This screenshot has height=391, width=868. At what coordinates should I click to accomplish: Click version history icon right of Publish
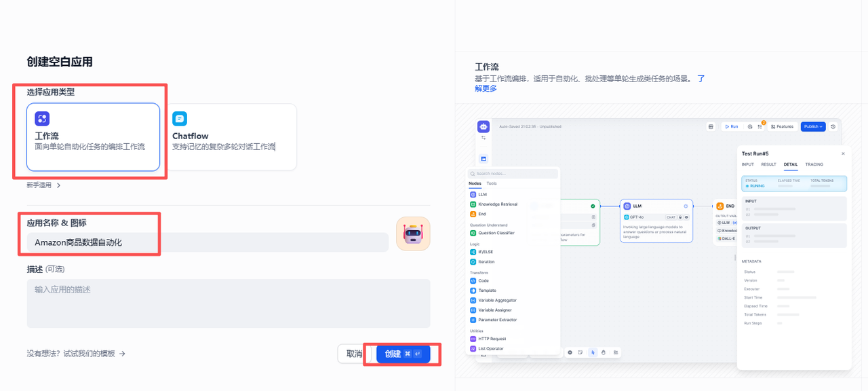(x=833, y=126)
